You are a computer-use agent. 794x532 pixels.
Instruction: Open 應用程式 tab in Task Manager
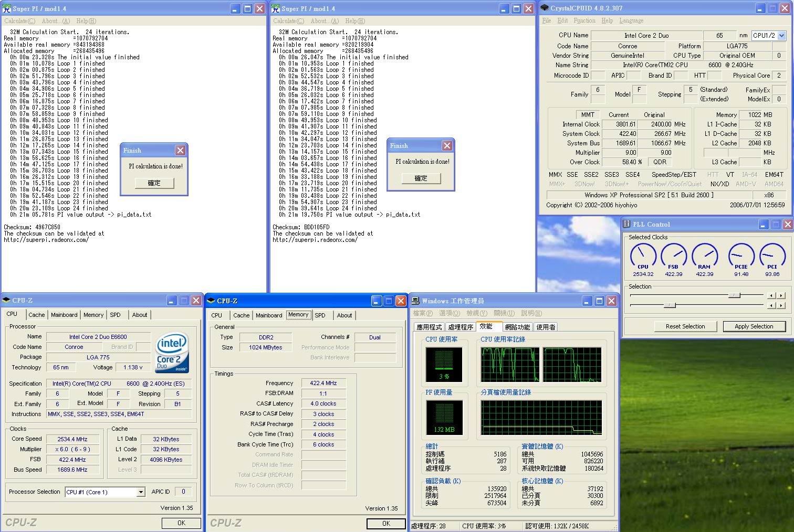coord(429,327)
